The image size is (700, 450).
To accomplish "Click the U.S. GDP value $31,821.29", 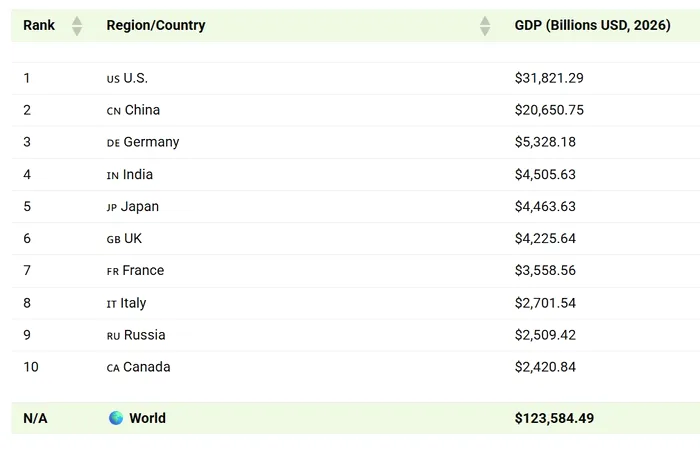I will 549,78.
